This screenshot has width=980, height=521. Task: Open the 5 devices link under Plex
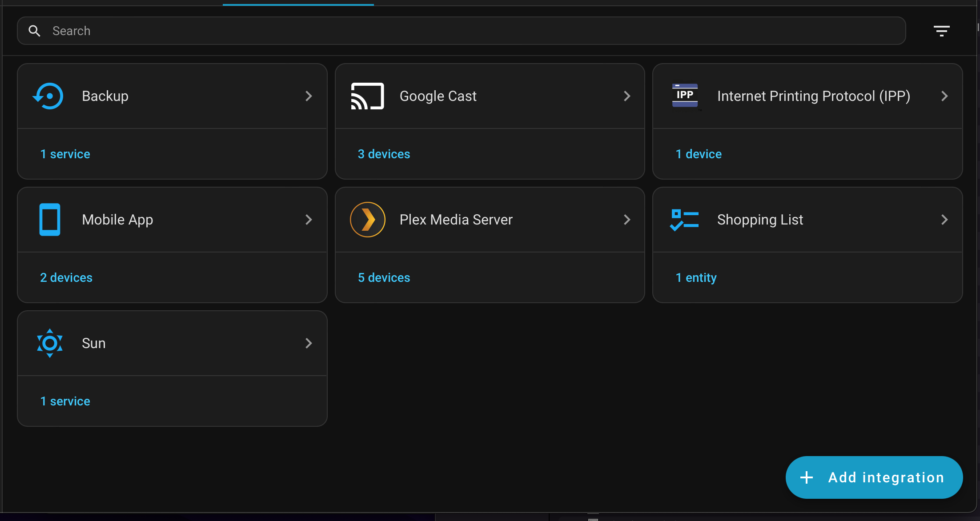coord(384,277)
